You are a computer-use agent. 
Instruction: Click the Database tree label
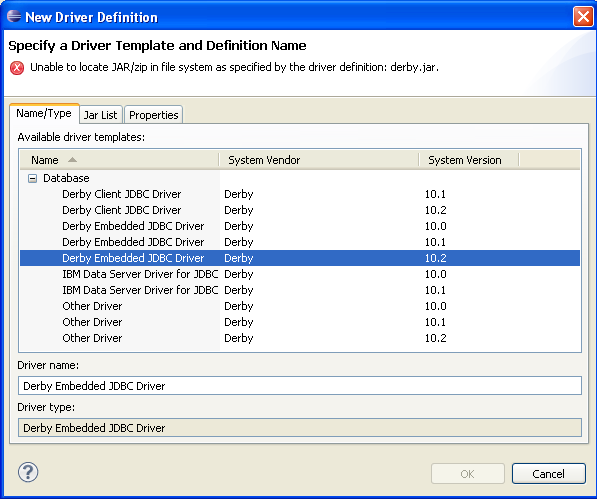pyautogui.click(x=66, y=178)
